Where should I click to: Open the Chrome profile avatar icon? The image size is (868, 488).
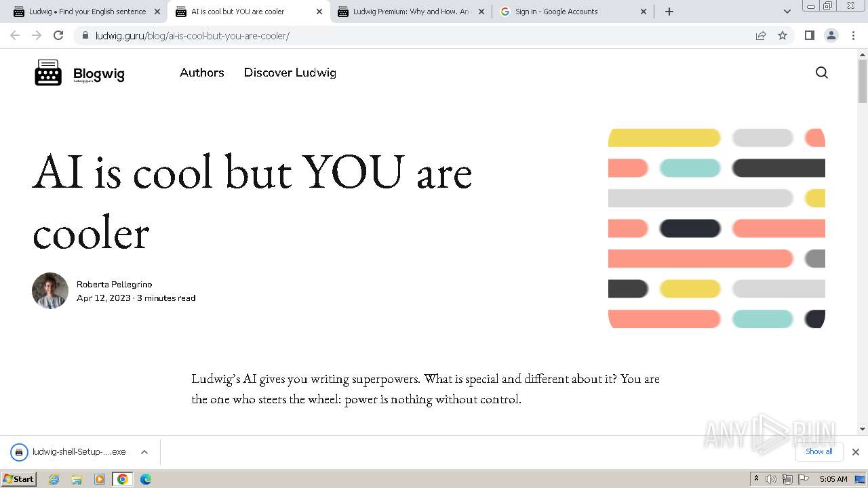831,35
